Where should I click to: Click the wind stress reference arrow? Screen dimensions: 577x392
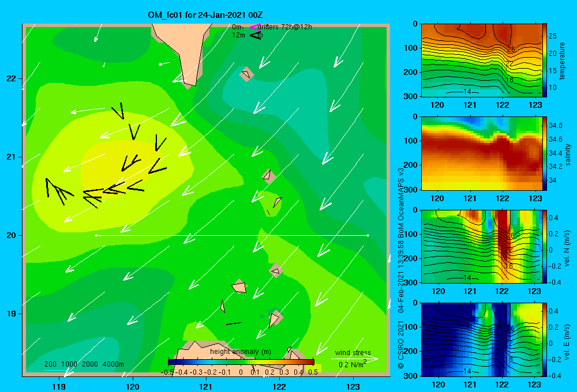pyautogui.click(x=355, y=359)
